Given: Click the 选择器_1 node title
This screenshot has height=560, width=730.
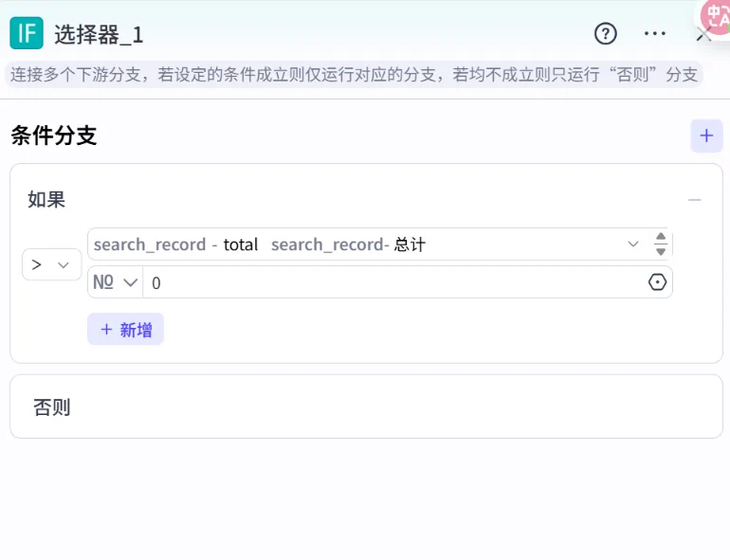Looking at the screenshot, I should tap(99, 35).
